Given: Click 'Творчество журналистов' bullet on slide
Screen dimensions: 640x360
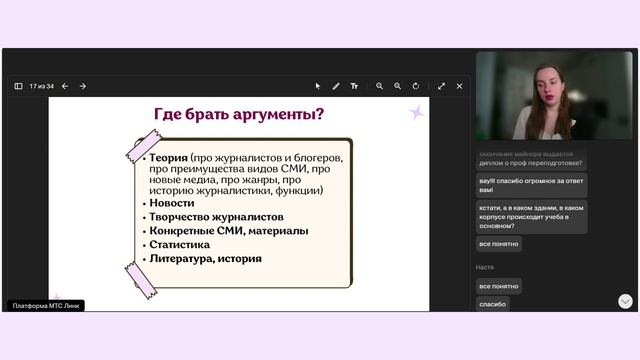Looking at the screenshot, I should click(x=216, y=217).
